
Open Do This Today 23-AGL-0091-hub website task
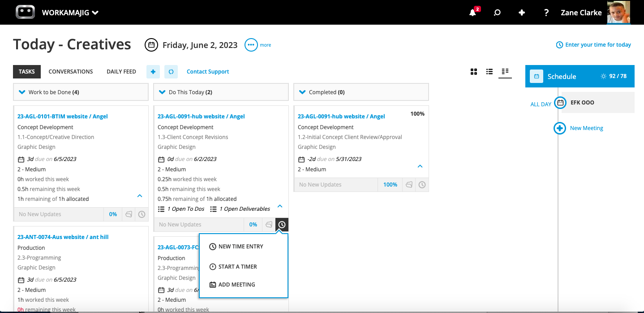point(201,117)
